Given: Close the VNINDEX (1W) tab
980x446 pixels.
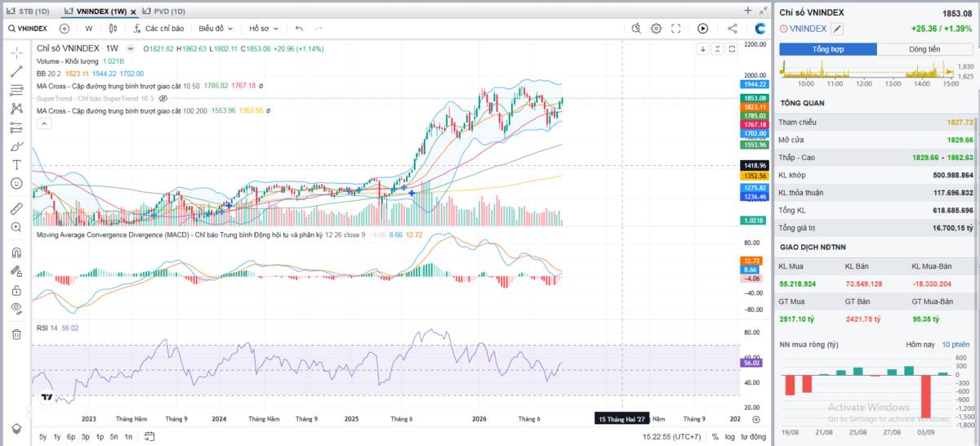Looking at the screenshot, I should [133, 11].
